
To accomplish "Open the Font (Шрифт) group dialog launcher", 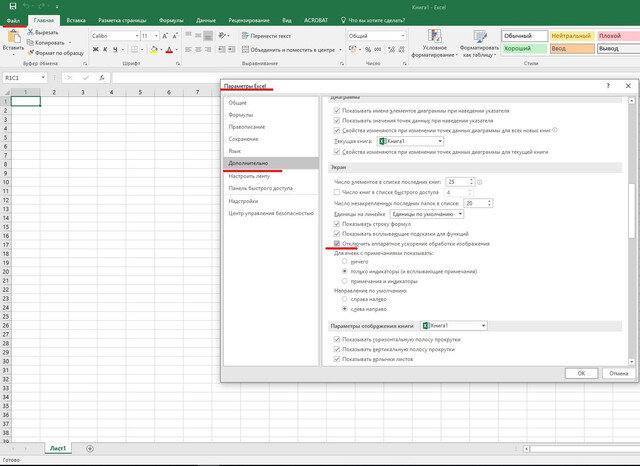I will click(x=178, y=64).
